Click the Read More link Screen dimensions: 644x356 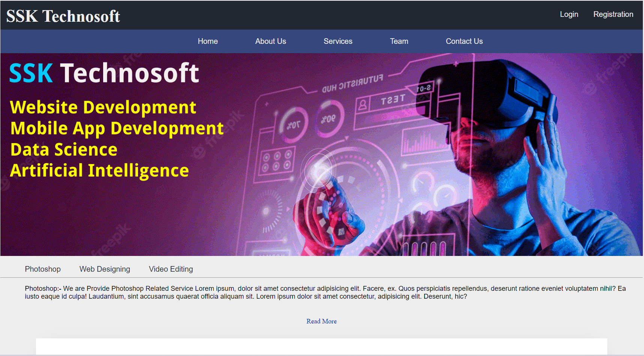pos(321,321)
